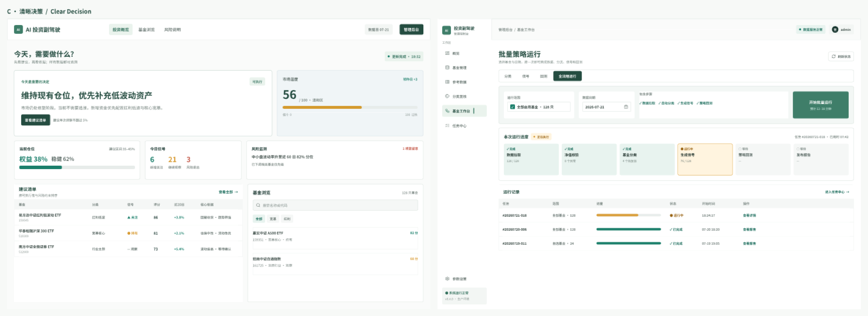Image resolution: width=868 pixels, height=316 pixels.
Task: Toggle the 自动分类 included-step check
Action: 666,103
